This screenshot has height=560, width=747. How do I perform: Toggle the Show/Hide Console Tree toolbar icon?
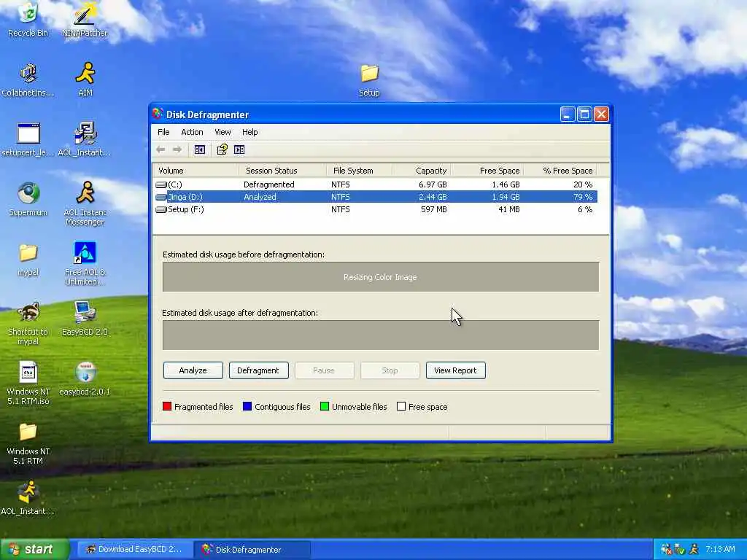click(x=200, y=149)
